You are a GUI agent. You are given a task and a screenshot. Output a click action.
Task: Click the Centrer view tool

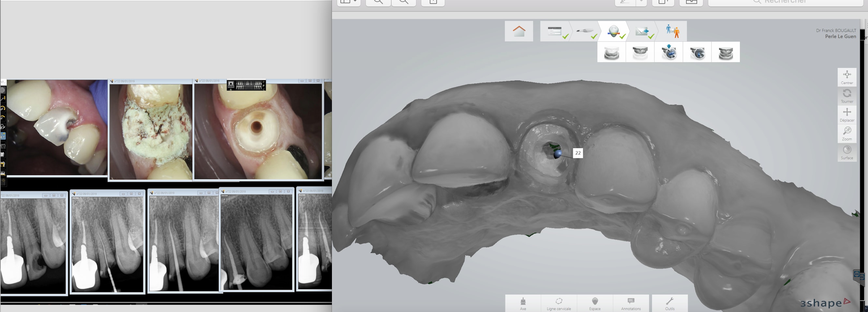(847, 77)
